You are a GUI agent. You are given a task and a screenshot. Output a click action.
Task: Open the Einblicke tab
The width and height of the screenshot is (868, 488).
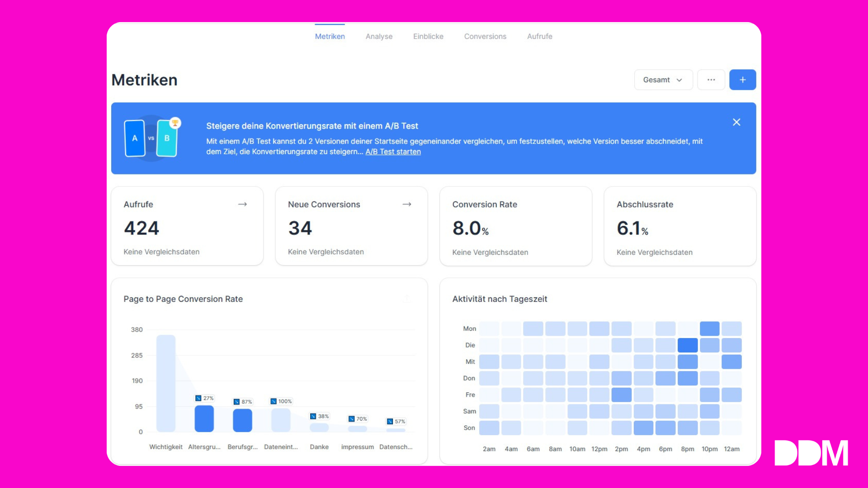coord(428,36)
